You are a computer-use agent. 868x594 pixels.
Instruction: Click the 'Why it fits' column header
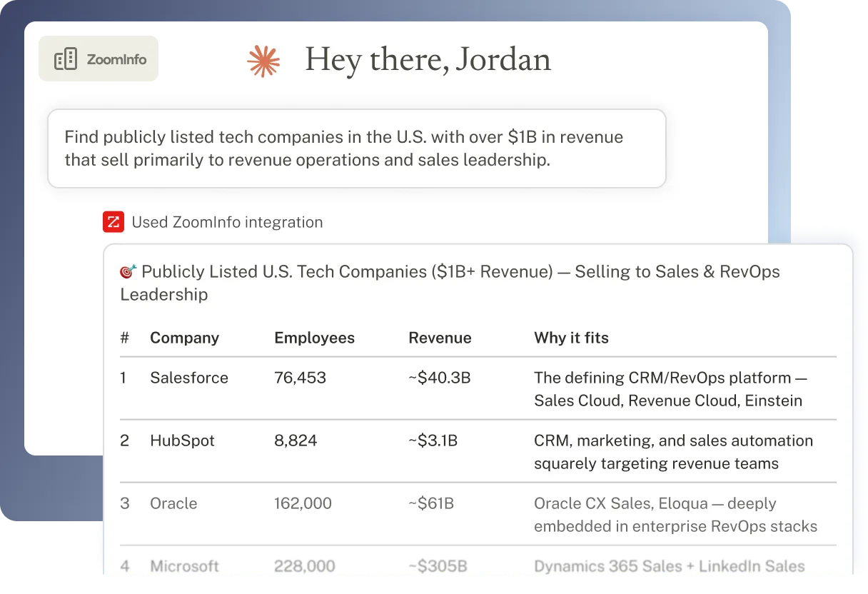[x=571, y=338]
